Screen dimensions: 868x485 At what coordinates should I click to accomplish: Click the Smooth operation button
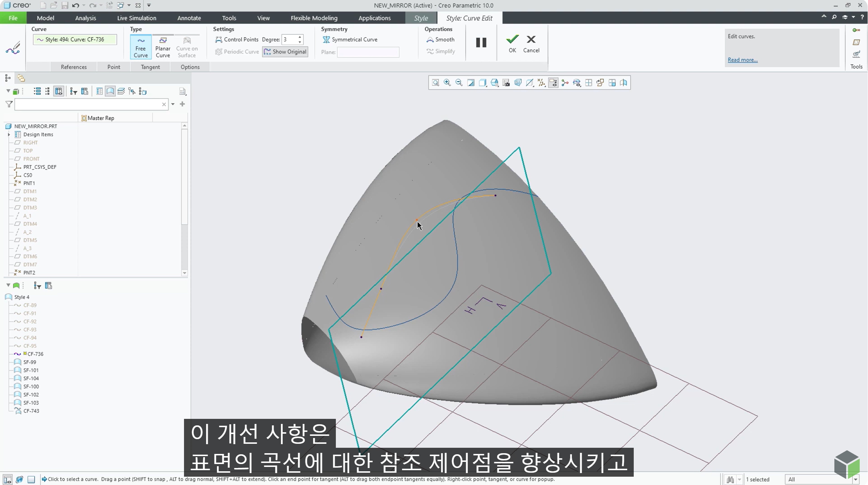440,39
